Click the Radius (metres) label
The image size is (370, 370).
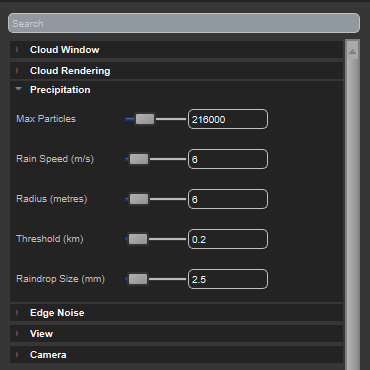[x=52, y=199]
